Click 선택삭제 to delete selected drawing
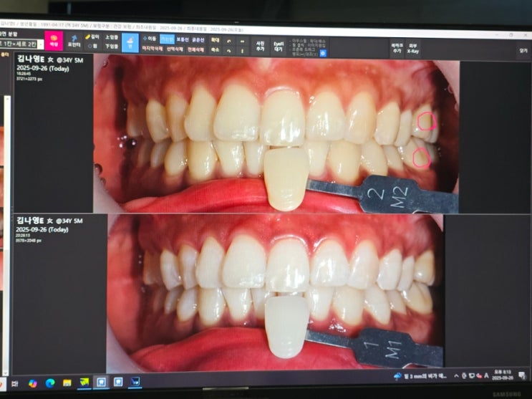 (x=175, y=49)
